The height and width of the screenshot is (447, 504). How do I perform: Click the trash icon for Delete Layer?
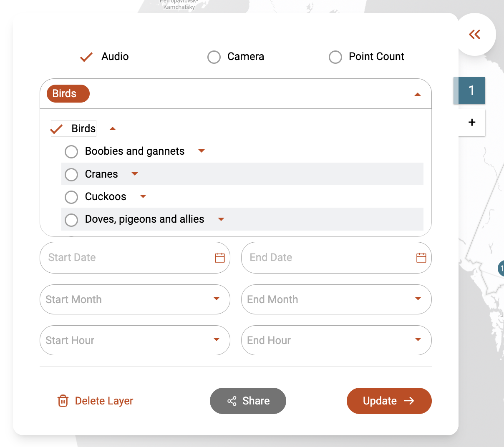(x=63, y=401)
